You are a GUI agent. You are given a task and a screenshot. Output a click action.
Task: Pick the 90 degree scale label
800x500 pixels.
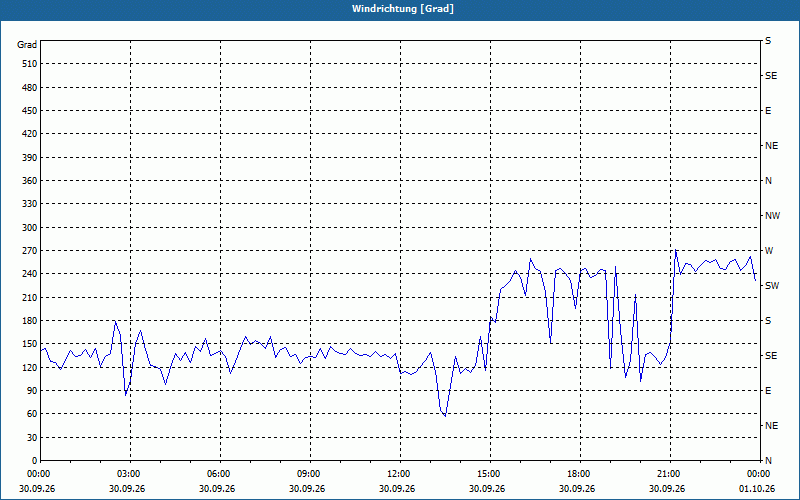tap(32, 391)
